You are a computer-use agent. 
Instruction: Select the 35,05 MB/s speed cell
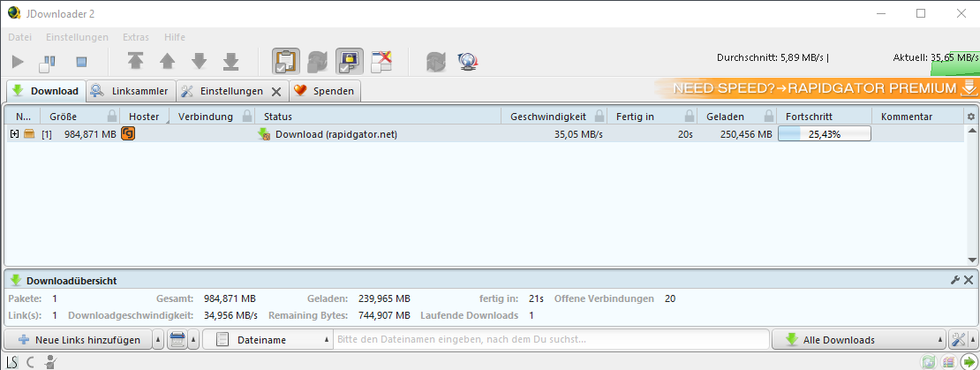click(578, 133)
